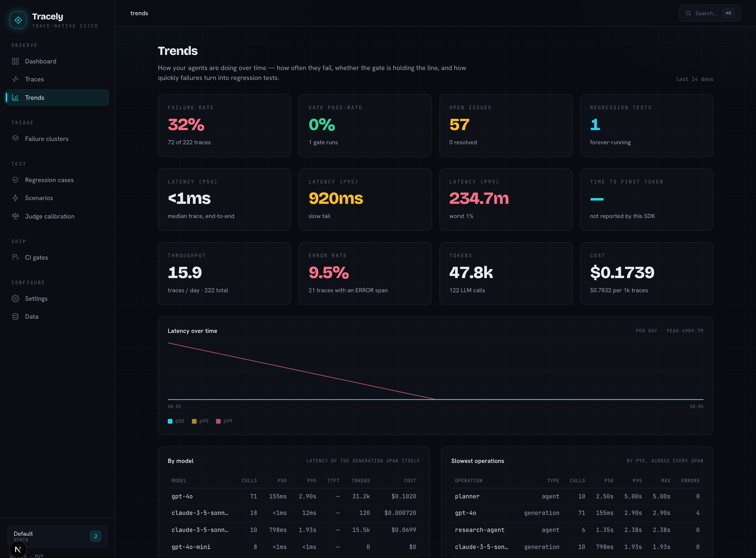The width and height of the screenshot is (756, 558).
Task: Open the Default admin workspace switcher
Action: coord(57,536)
